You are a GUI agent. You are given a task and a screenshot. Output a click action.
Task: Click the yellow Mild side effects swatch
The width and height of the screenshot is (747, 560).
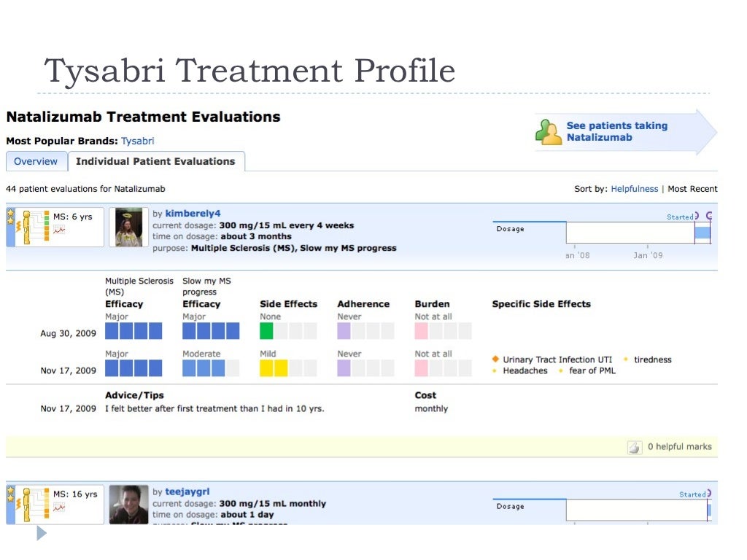coord(274,368)
